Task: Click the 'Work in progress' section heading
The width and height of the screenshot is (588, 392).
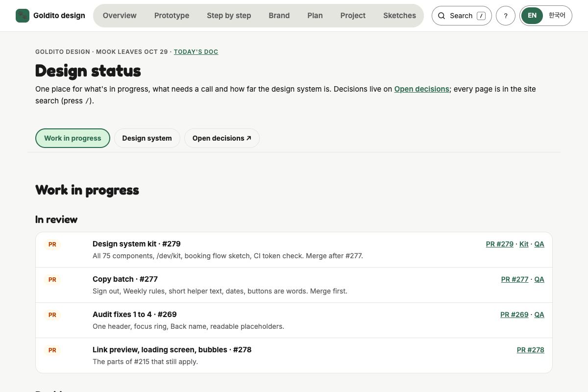Action: coord(87,190)
